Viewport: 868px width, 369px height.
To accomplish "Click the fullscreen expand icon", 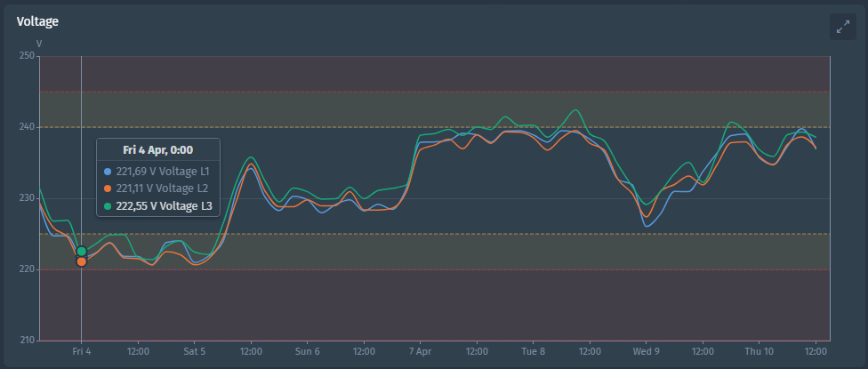I will pos(842,27).
